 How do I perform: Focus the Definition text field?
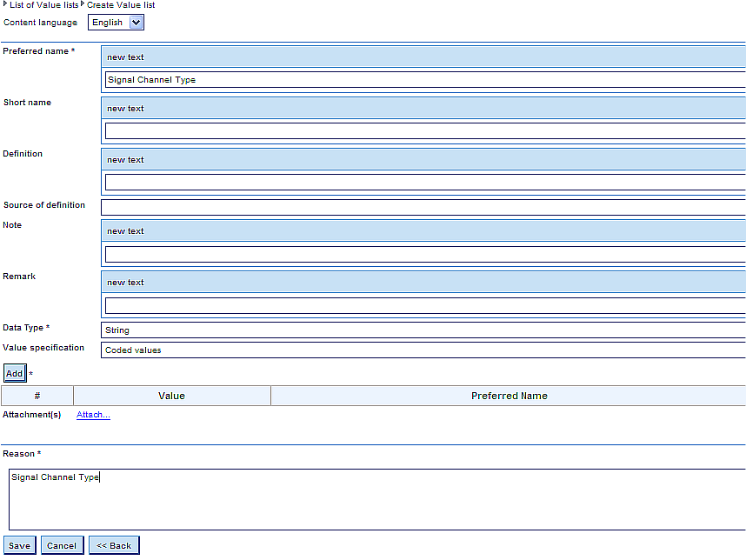click(424, 183)
